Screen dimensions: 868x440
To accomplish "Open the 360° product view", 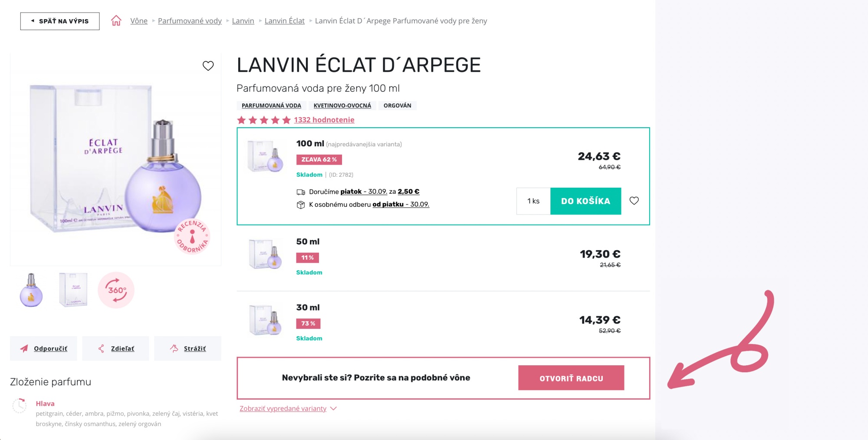I will [x=116, y=290].
